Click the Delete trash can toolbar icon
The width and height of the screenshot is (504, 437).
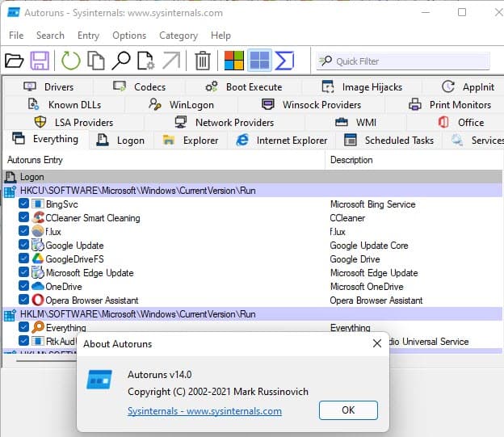tap(203, 61)
